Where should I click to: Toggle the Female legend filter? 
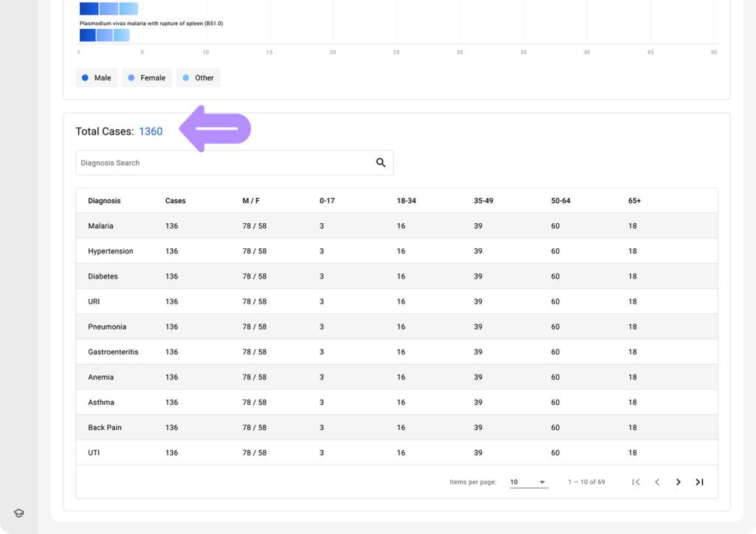[147, 78]
